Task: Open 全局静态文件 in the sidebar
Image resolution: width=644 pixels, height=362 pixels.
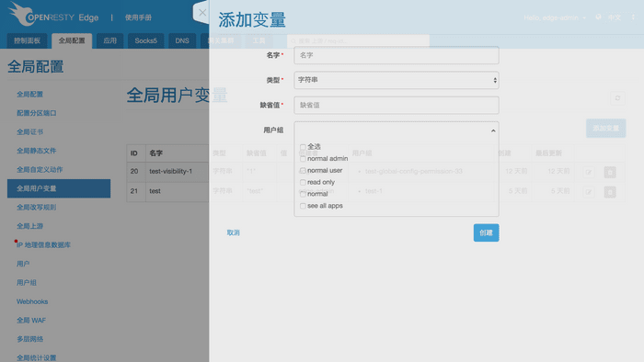Action: [x=36, y=151]
